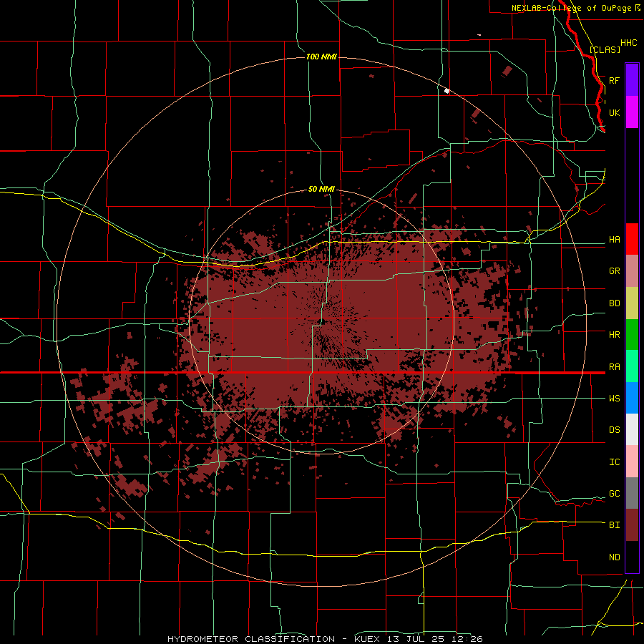Click the BD legend label

614,303
